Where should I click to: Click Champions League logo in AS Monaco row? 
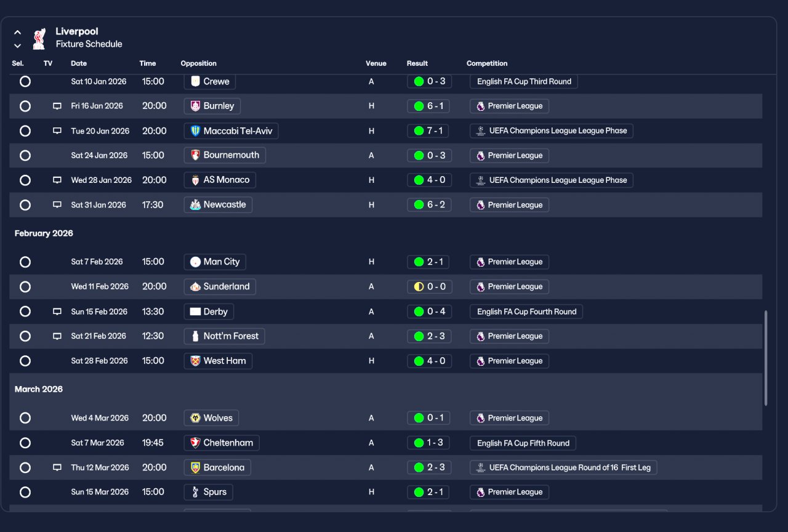pyautogui.click(x=481, y=180)
